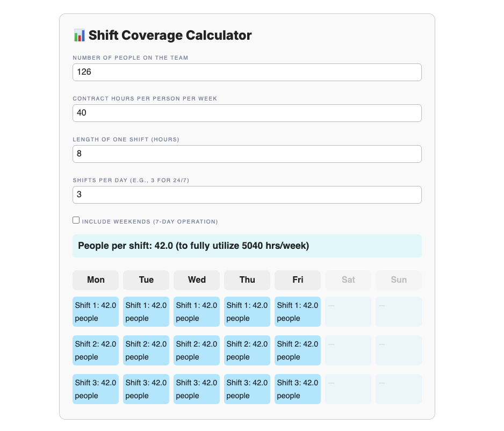The image size is (504, 431).
Task: Click Saturday's empty Shift 1 placeholder
Action: click(x=348, y=312)
